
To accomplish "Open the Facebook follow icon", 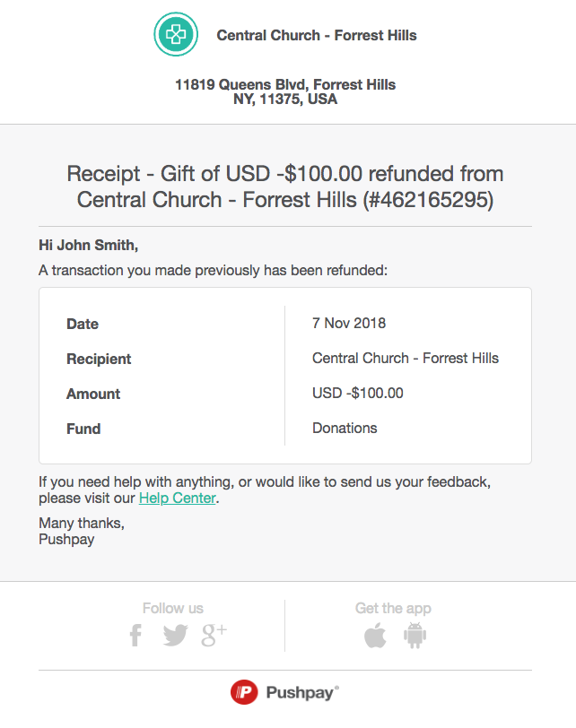I will click(x=135, y=636).
